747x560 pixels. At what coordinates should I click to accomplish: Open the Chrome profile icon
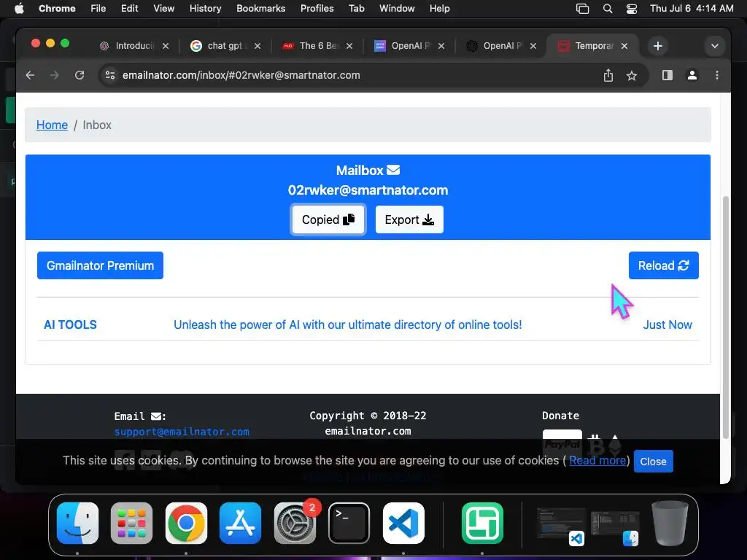[692, 75]
